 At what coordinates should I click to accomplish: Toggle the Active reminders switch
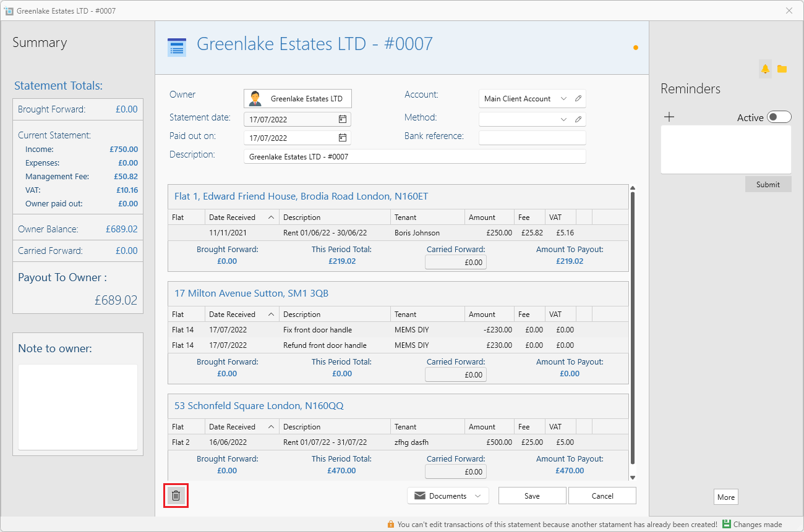point(779,117)
